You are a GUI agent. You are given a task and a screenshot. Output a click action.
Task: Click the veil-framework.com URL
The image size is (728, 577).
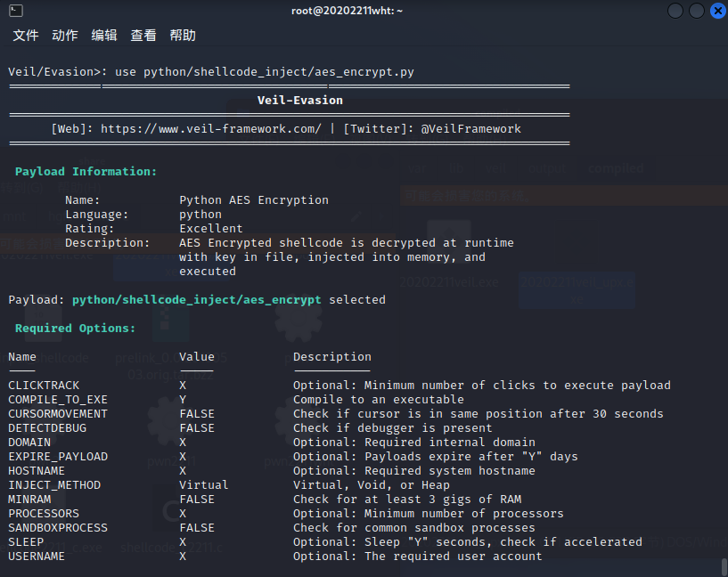click(211, 129)
